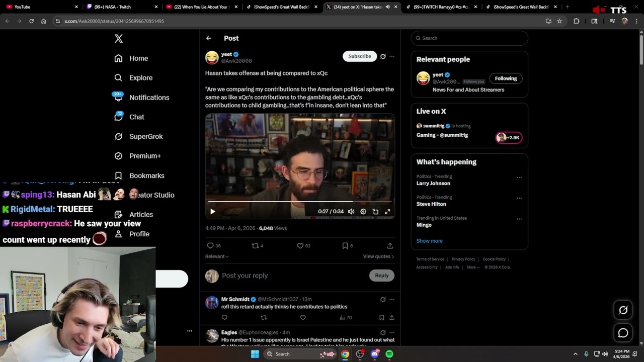This screenshot has height=362, width=644.
Task: Open video settings gear icon
Action: 363,212
